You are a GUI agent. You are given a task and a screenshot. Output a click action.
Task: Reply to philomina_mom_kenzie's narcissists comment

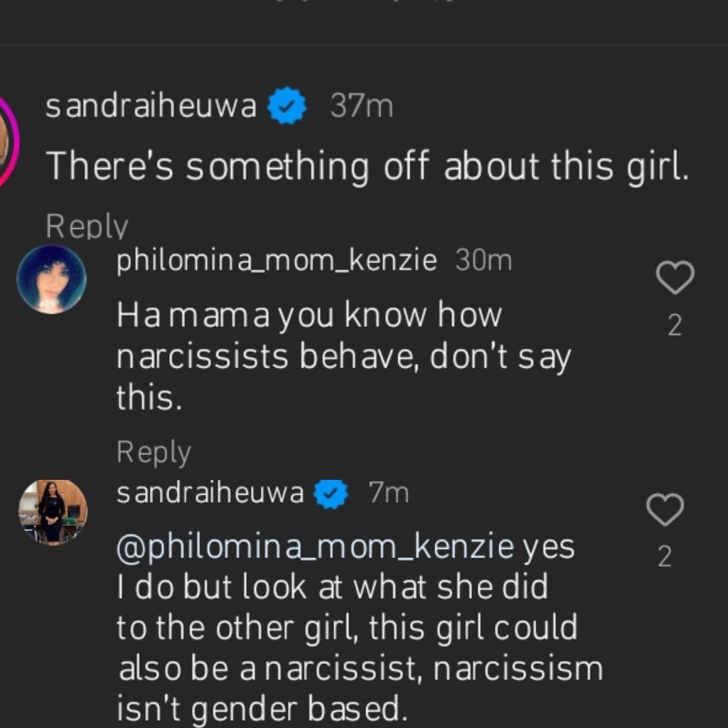coord(154,452)
